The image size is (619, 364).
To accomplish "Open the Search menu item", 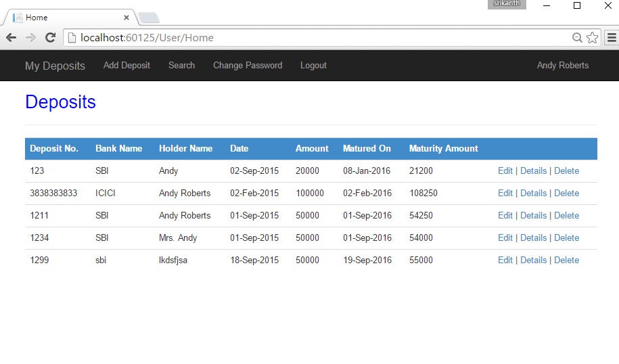I will tap(181, 65).
